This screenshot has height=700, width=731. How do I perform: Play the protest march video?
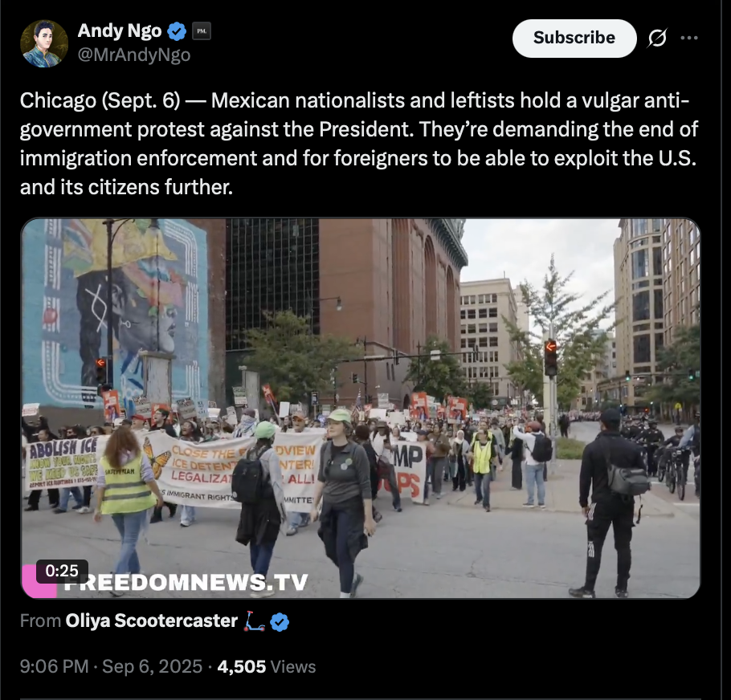tap(361, 408)
